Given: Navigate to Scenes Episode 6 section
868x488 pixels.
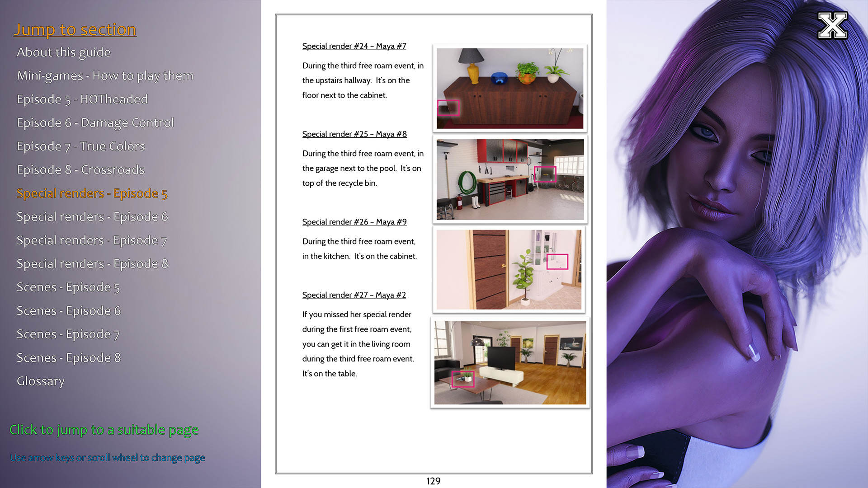Looking at the screenshot, I should tap(69, 310).
